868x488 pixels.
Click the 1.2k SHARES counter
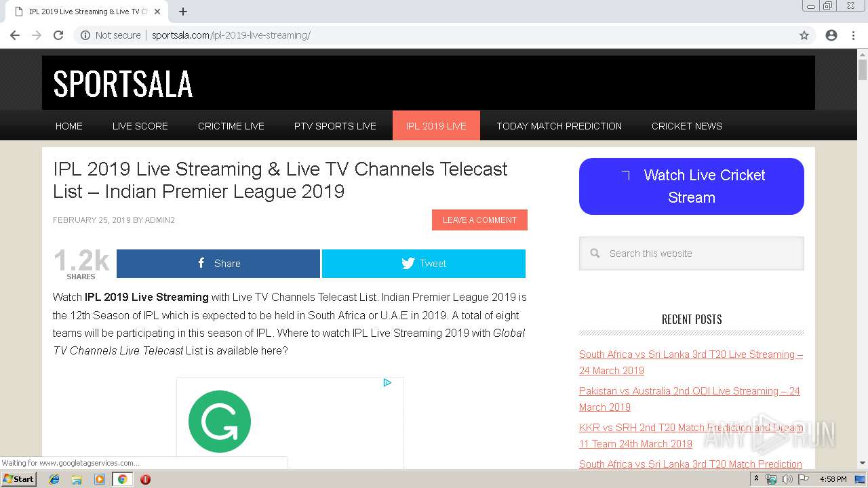pyautogui.click(x=81, y=264)
